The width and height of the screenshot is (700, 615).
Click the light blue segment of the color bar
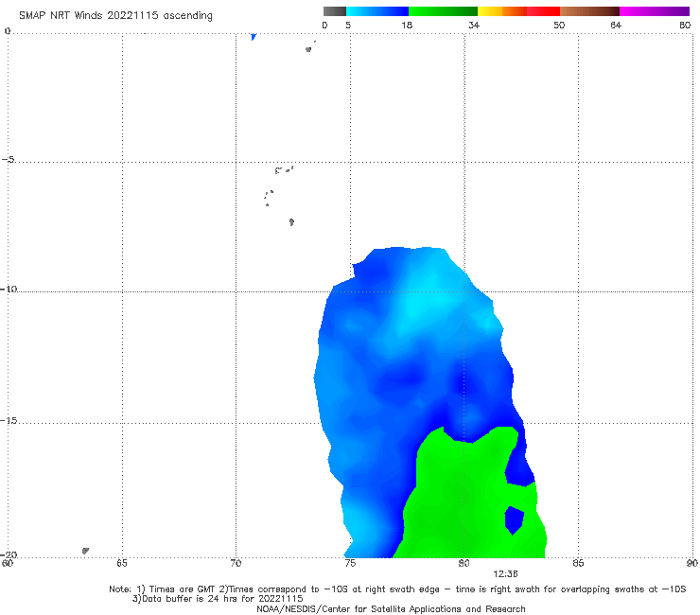pos(377,11)
